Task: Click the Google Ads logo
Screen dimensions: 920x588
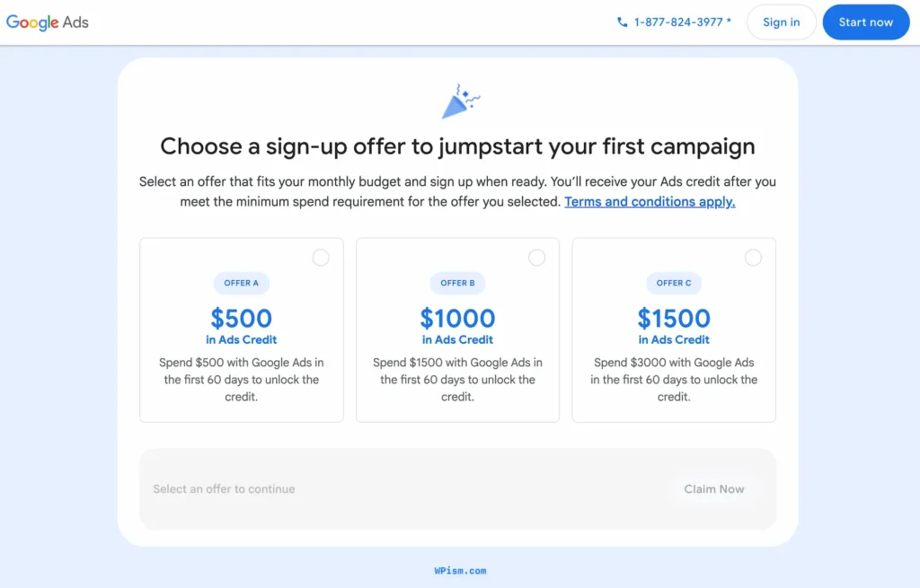Action: 48,22
